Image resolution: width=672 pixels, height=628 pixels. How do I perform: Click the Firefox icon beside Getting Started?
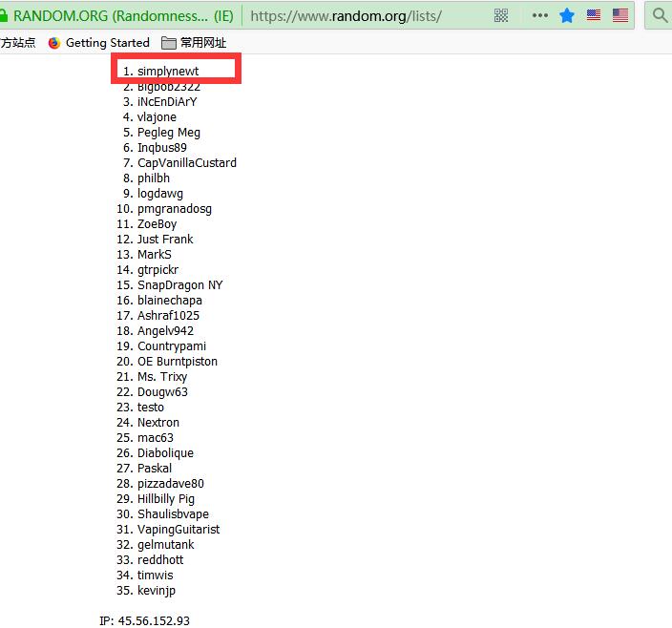pos(54,43)
